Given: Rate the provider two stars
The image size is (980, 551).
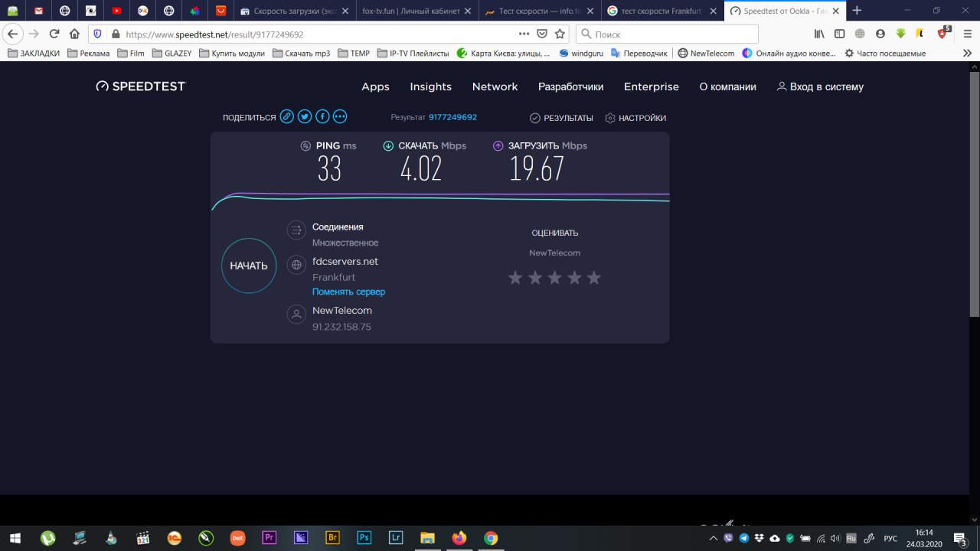Looking at the screenshot, I should [535, 278].
